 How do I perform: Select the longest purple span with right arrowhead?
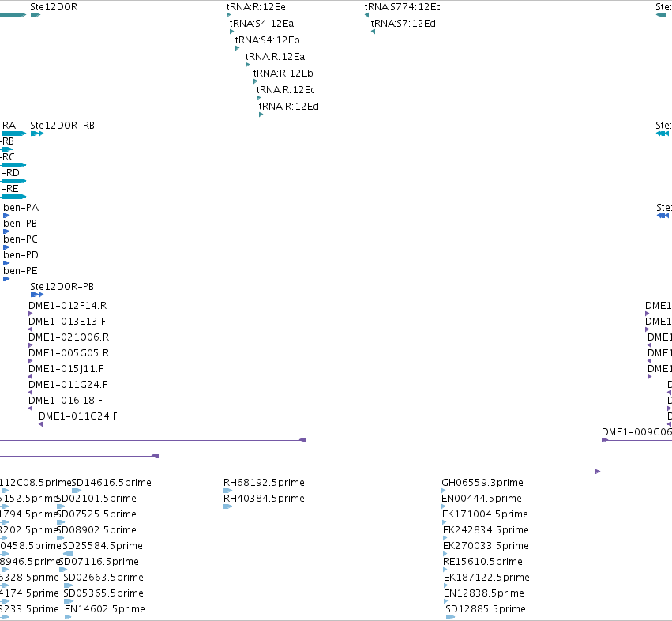(x=300, y=472)
